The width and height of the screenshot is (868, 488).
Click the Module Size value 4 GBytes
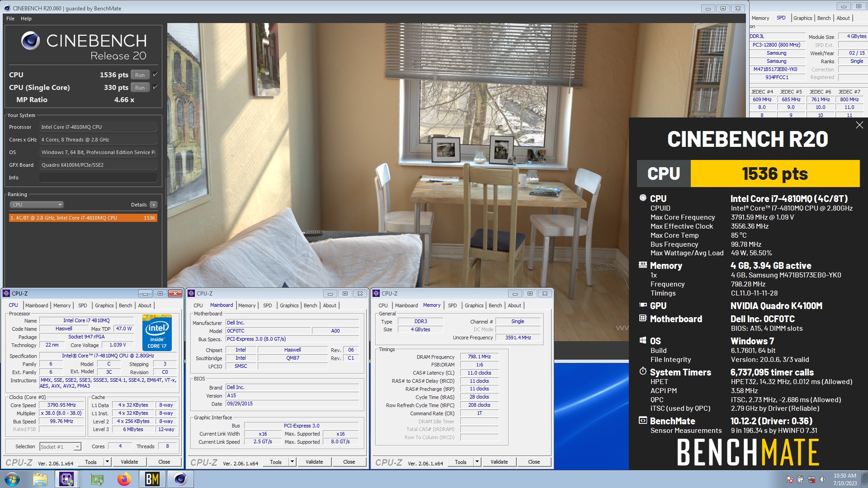coord(854,37)
